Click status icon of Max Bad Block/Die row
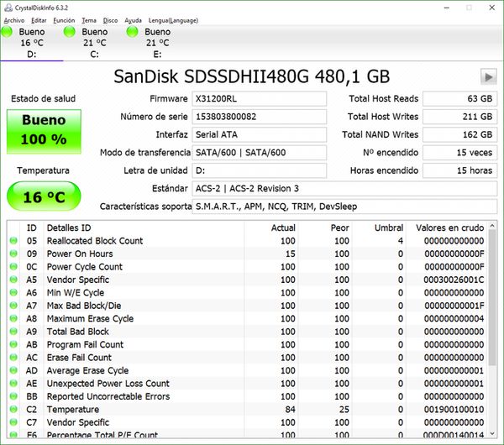This screenshot has height=445, width=504. (x=13, y=306)
